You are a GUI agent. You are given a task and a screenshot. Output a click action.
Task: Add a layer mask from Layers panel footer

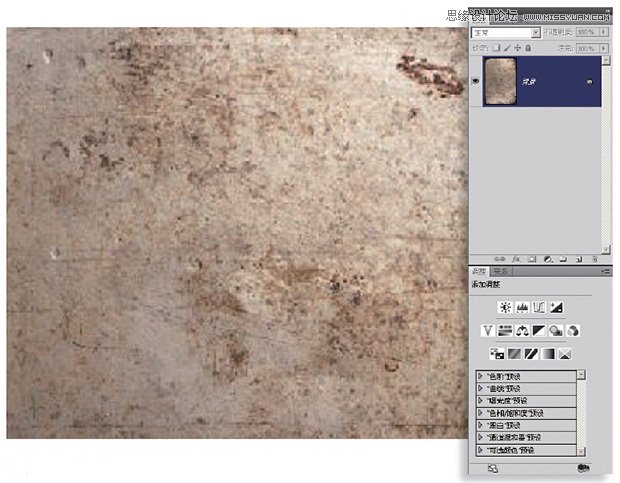(x=532, y=259)
